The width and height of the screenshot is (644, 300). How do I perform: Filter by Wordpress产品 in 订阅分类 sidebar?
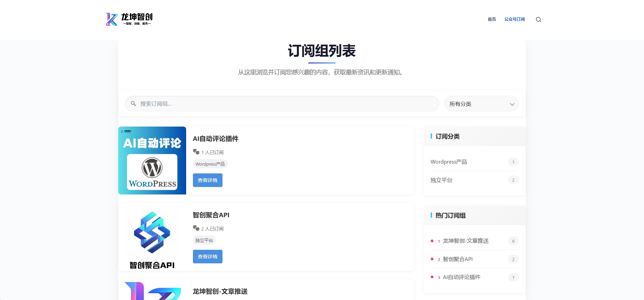point(449,162)
